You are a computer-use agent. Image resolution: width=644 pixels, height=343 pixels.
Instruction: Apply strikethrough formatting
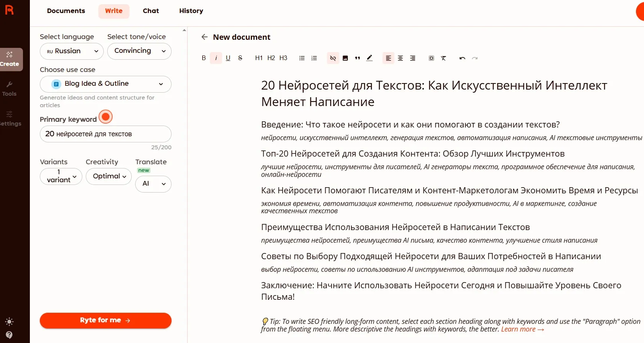pos(240,58)
